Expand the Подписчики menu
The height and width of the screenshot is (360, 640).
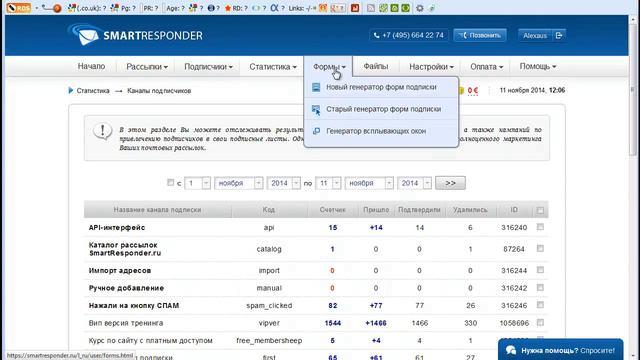click(x=208, y=67)
